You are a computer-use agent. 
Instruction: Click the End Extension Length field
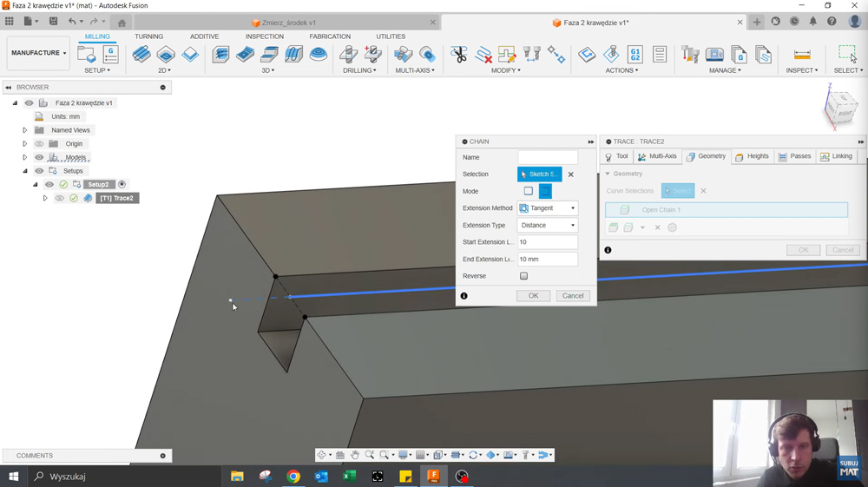[548, 260]
